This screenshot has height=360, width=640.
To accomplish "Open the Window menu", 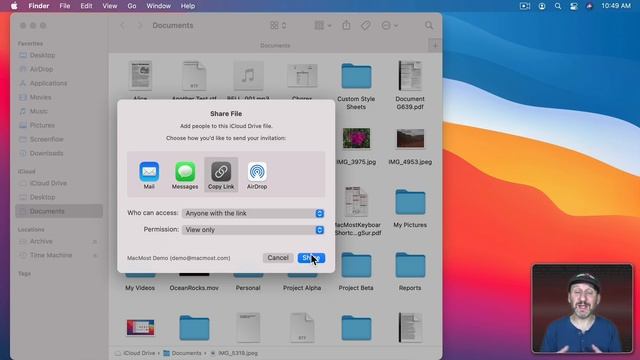I will (158, 6).
